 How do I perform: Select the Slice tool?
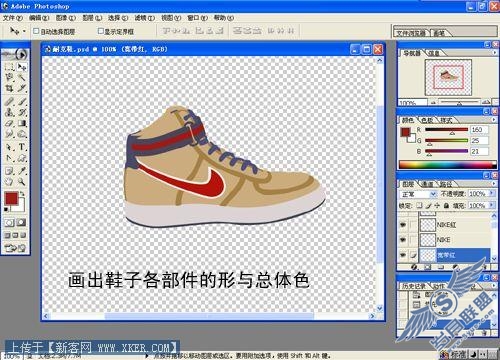22,88
